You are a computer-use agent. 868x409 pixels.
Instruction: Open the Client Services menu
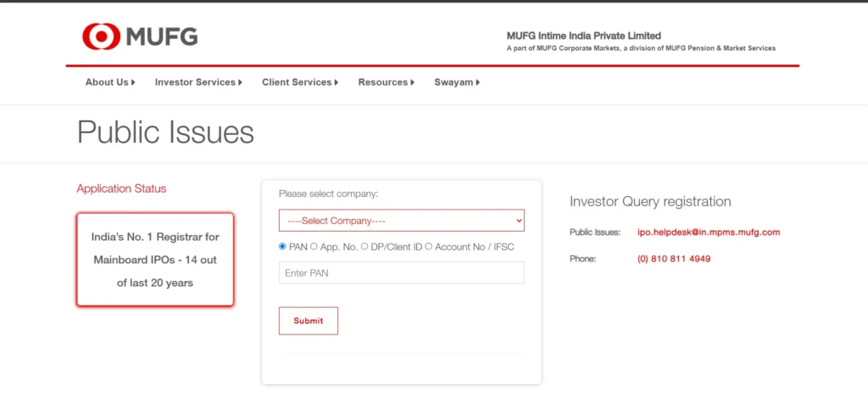300,82
